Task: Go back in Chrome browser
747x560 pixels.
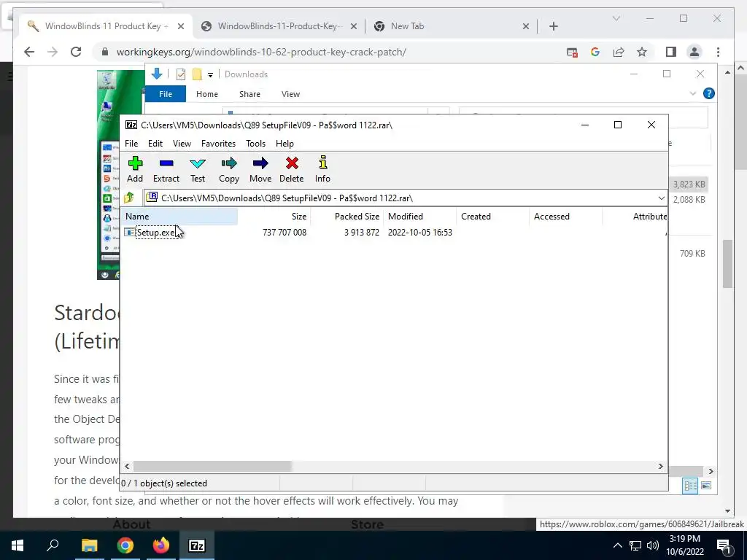Action: click(x=29, y=52)
